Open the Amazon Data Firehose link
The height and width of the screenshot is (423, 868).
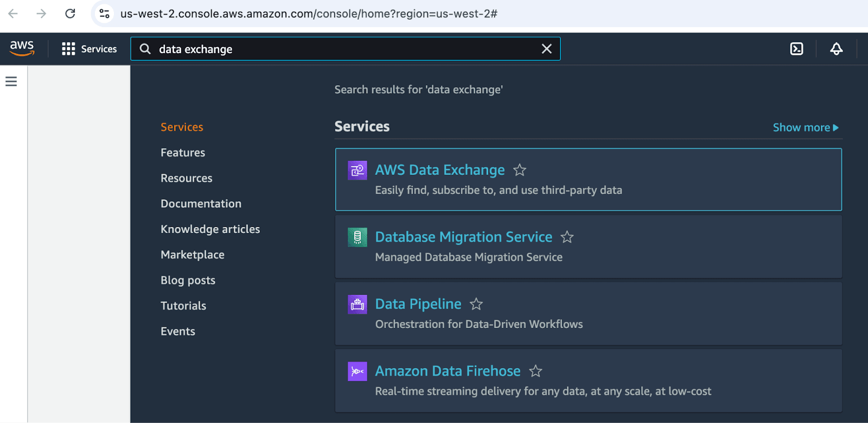[448, 371]
